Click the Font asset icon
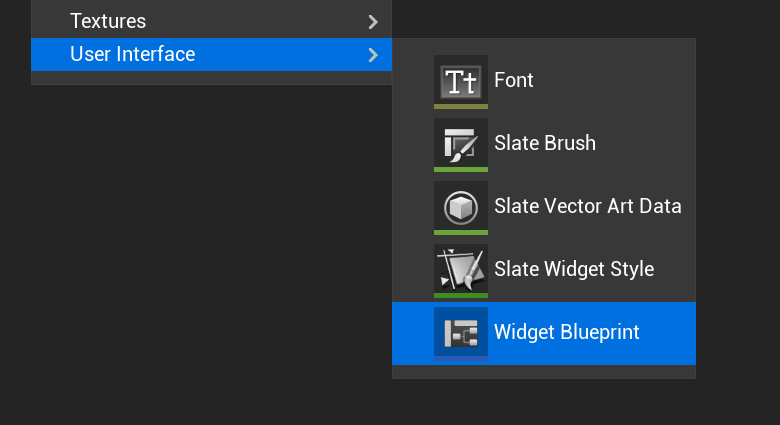The height and width of the screenshot is (425, 780). pos(461,80)
